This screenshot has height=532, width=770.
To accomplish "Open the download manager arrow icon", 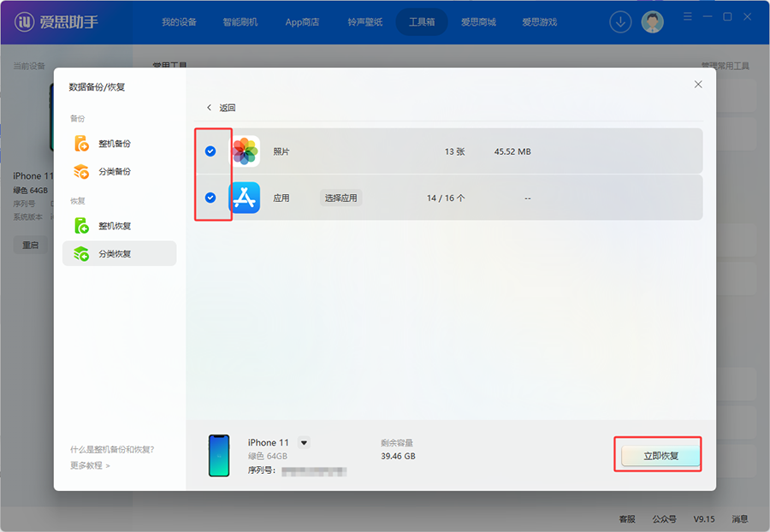I will coord(620,22).
